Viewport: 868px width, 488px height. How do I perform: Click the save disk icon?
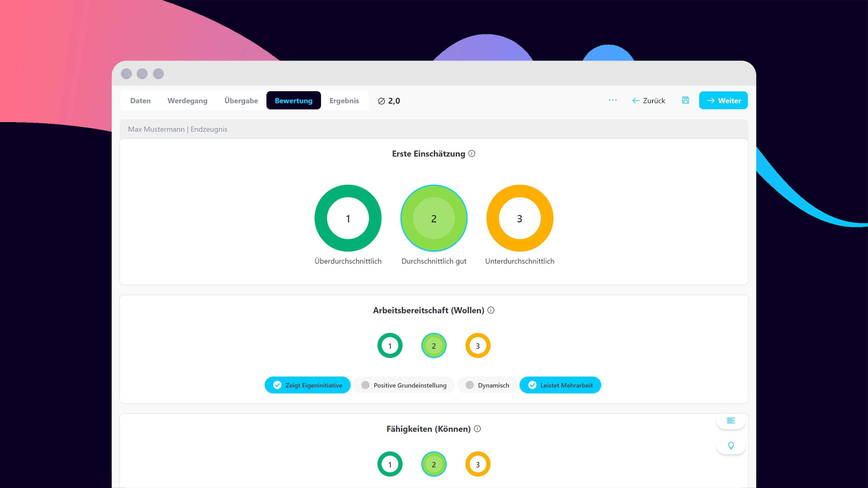(x=685, y=100)
